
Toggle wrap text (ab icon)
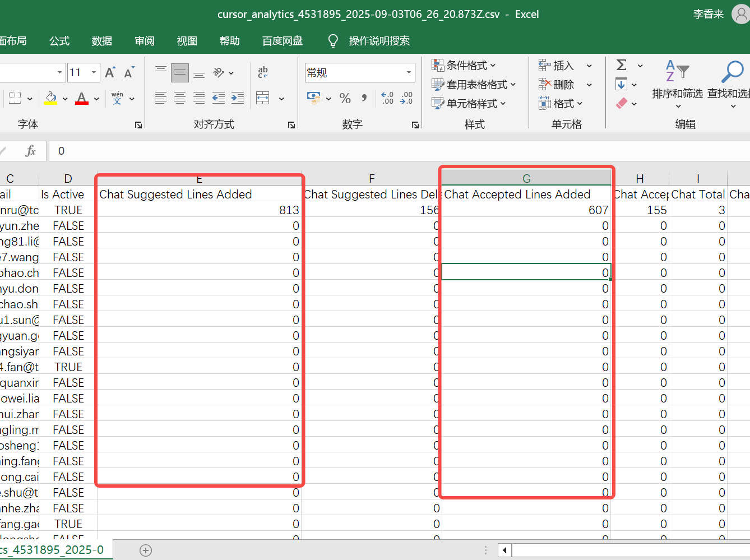tap(263, 72)
